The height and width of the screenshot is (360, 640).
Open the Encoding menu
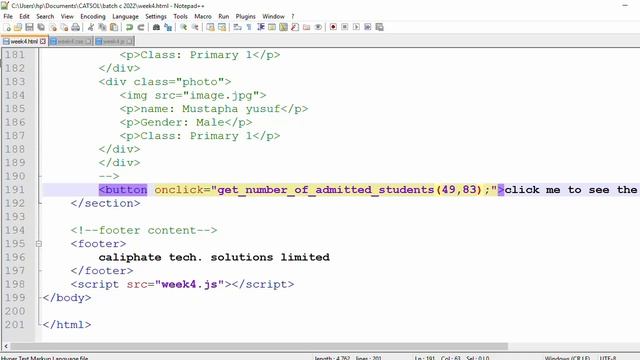coord(93,16)
